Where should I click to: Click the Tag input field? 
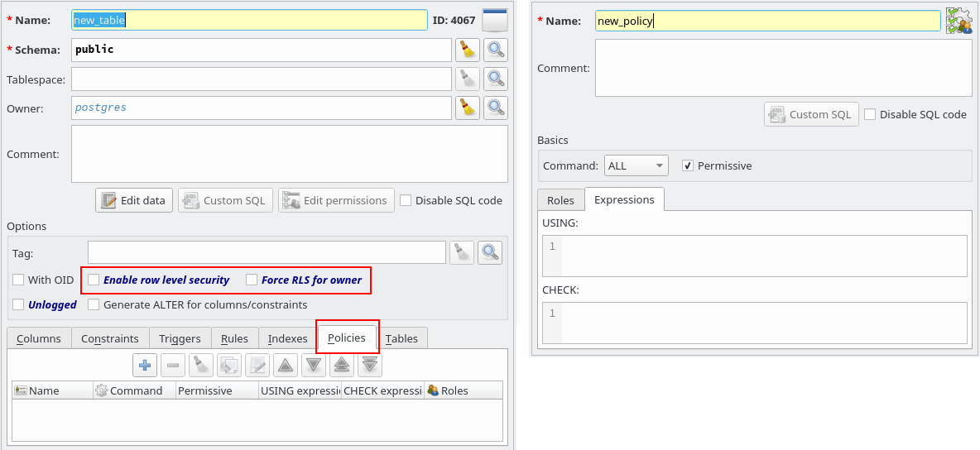pos(267,252)
